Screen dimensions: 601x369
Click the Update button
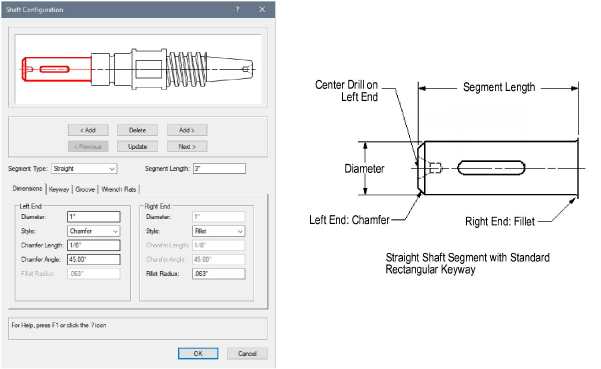coord(137,146)
